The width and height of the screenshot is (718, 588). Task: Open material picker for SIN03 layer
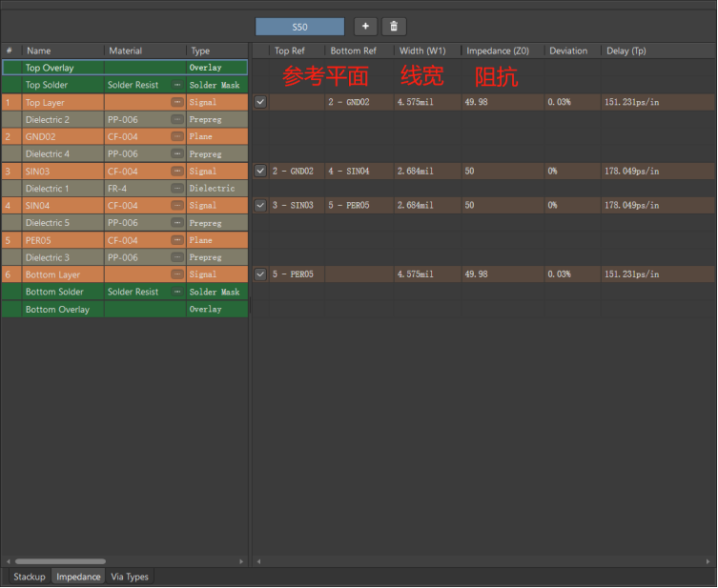176,172
